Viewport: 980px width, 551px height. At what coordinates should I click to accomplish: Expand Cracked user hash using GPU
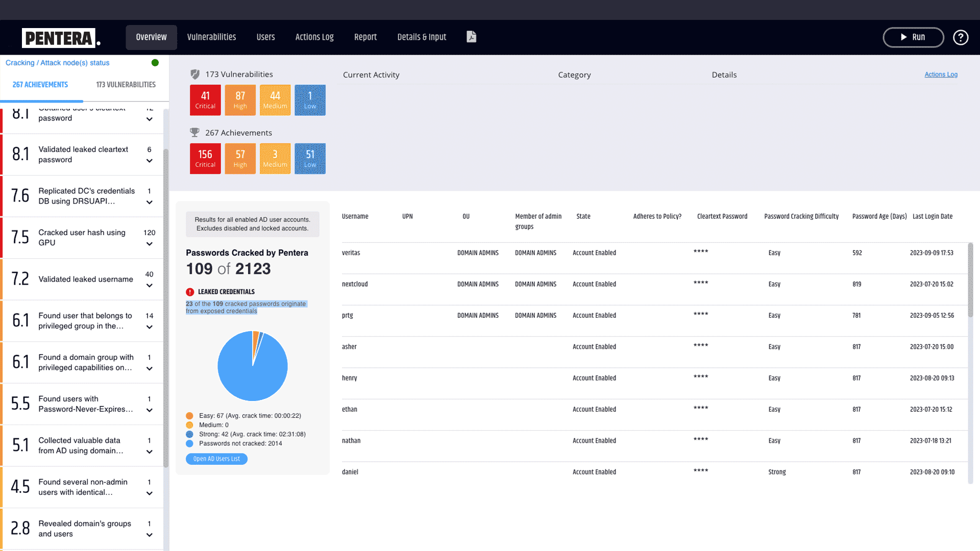[150, 244]
